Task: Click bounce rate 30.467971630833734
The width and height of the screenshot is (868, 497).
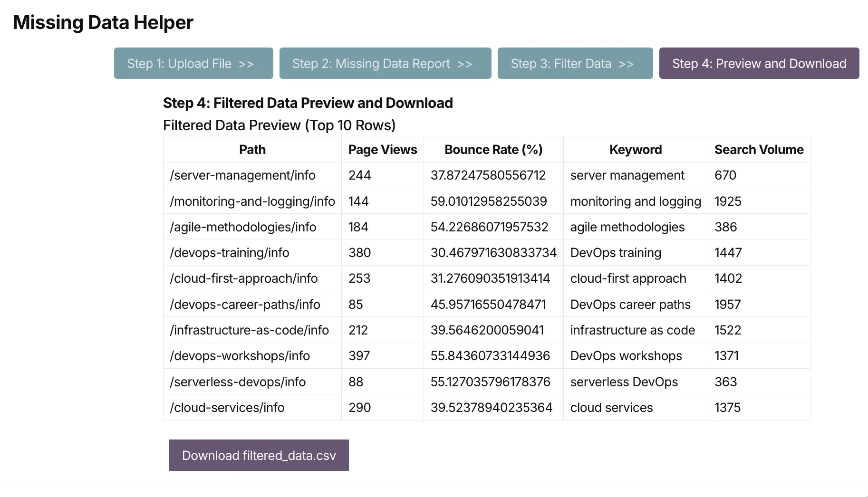Action: point(493,252)
